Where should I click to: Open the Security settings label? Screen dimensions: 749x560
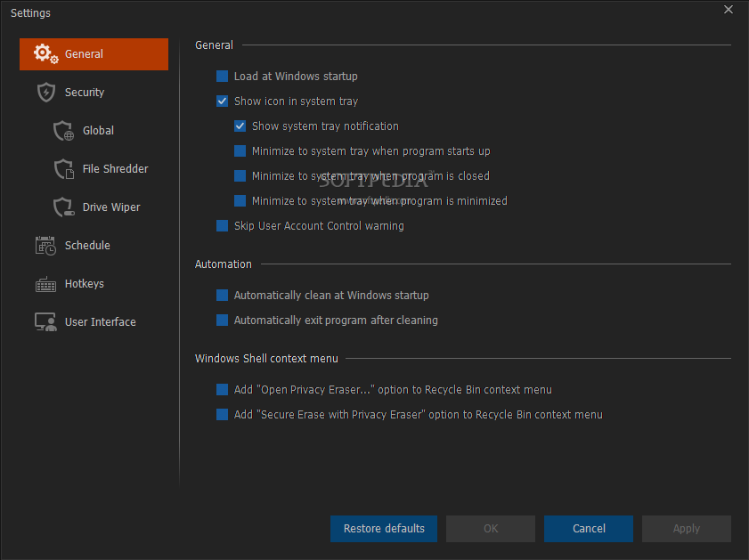(85, 92)
